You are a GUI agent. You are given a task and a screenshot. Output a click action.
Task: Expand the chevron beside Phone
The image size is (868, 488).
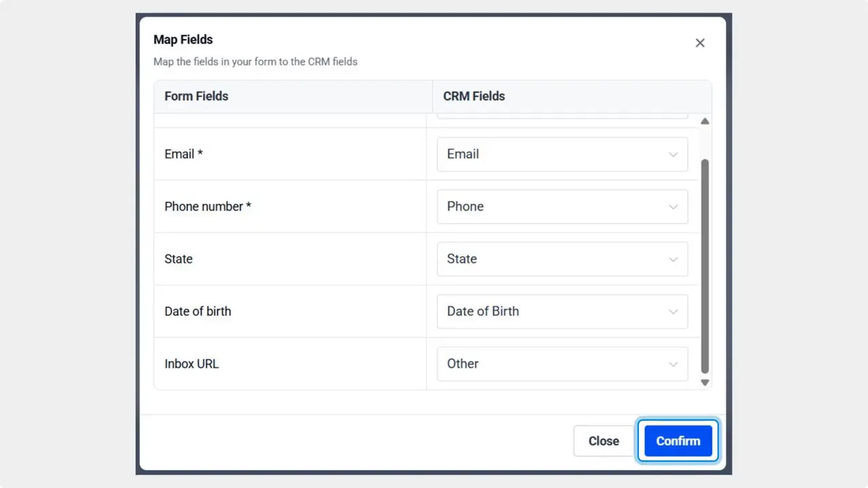[673, 206]
